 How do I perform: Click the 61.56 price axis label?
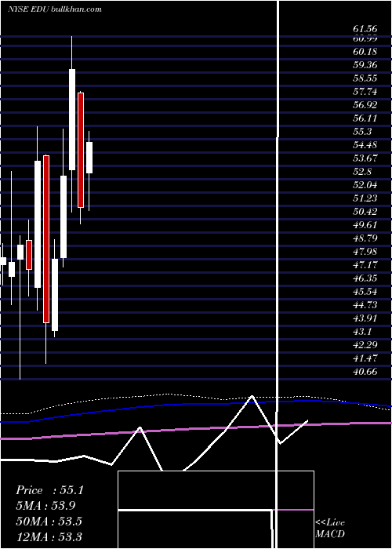tap(365, 30)
